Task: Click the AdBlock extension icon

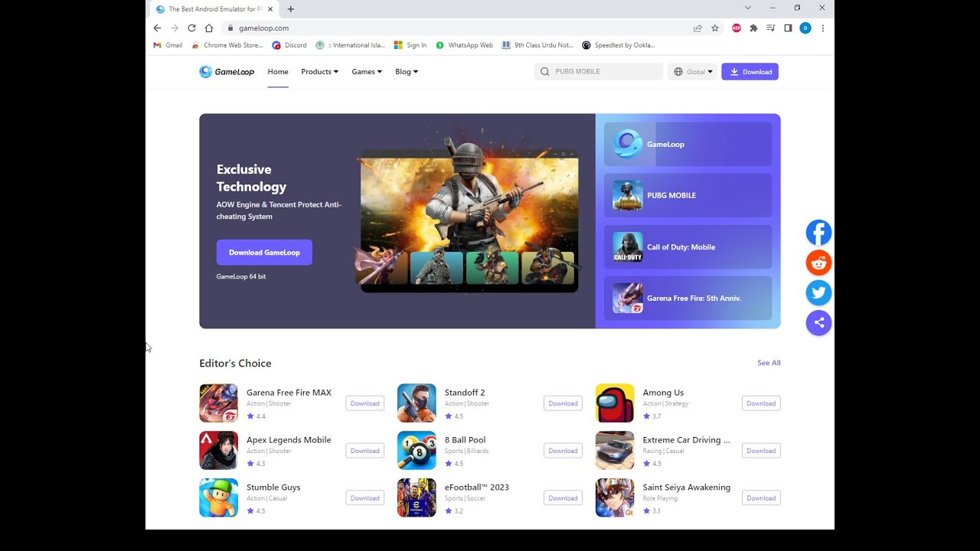Action: [737, 28]
